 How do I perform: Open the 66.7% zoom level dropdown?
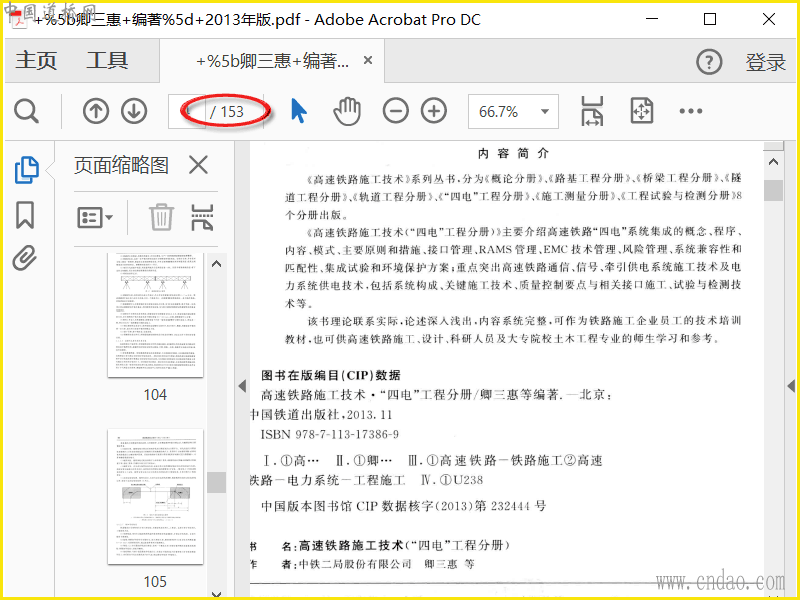click(513, 111)
